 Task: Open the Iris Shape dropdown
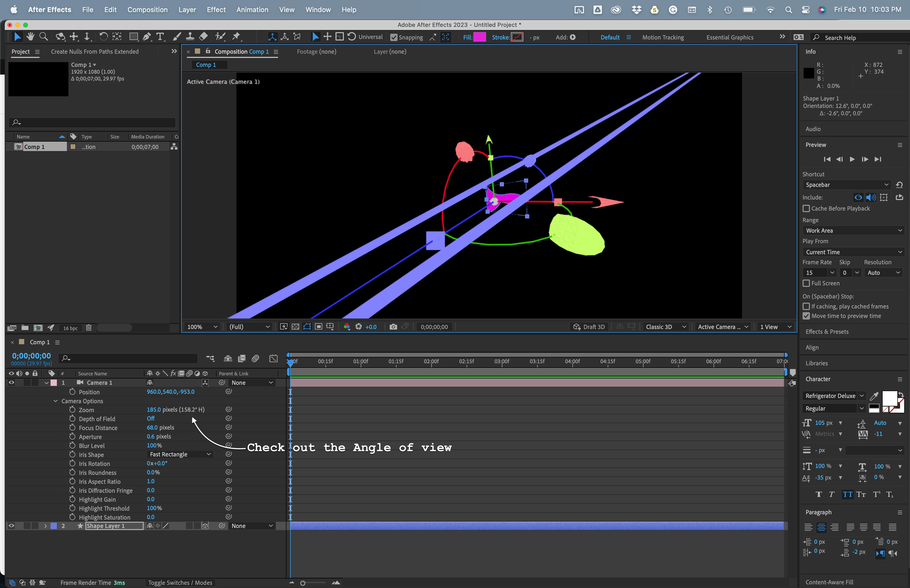180,454
